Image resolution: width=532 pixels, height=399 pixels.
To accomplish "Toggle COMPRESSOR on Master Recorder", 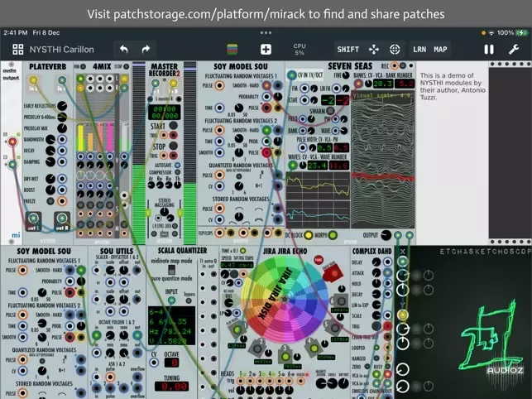I will click(x=177, y=172).
